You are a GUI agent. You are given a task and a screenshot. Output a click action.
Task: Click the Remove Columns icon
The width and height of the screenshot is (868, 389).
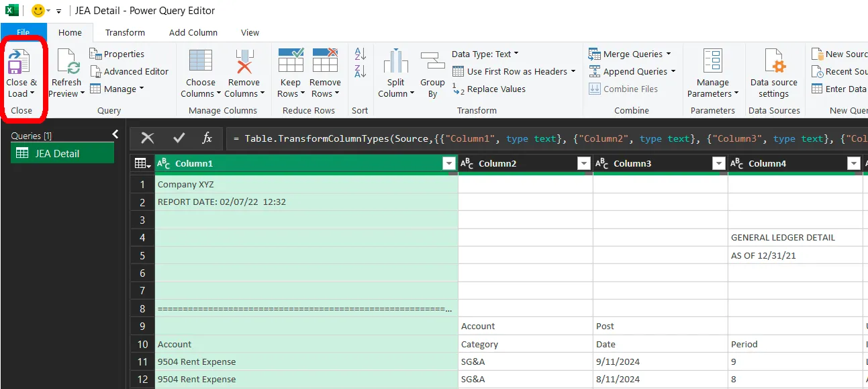coord(244,62)
